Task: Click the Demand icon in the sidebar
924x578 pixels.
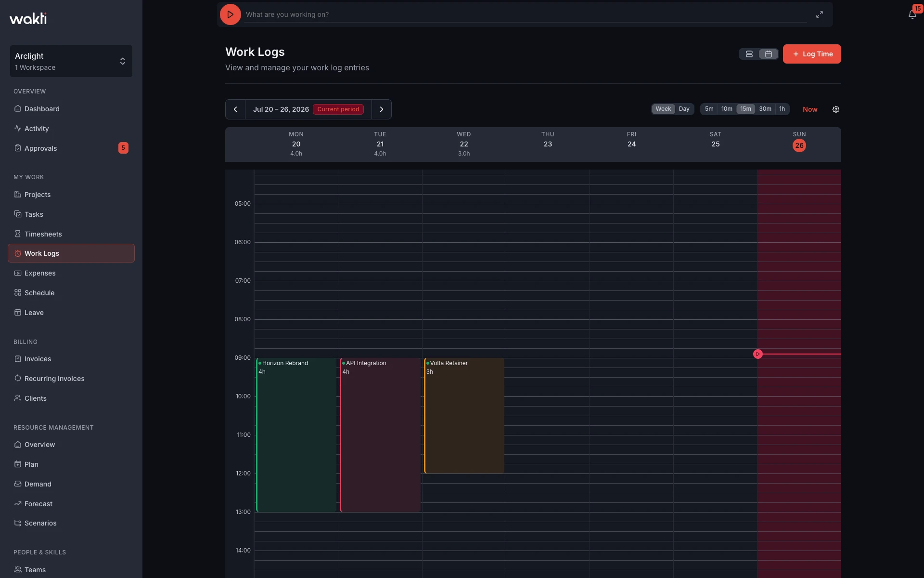Action: click(x=18, y=484)
